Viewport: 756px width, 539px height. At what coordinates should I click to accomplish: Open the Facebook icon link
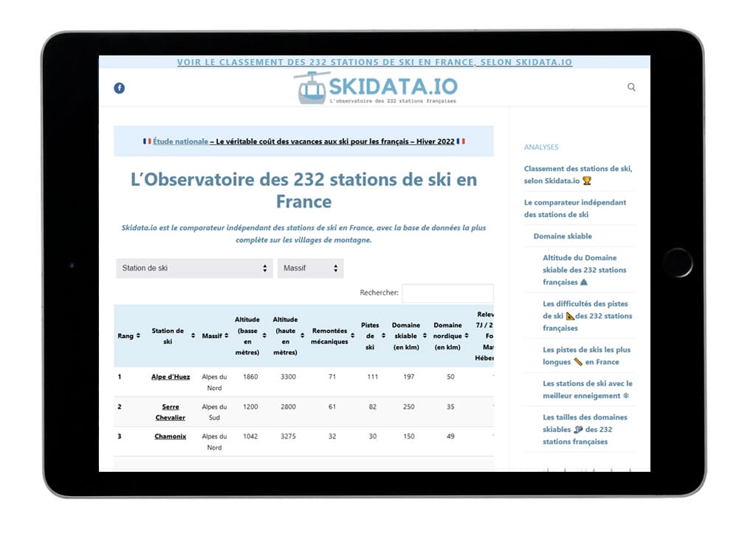(119, 88)
